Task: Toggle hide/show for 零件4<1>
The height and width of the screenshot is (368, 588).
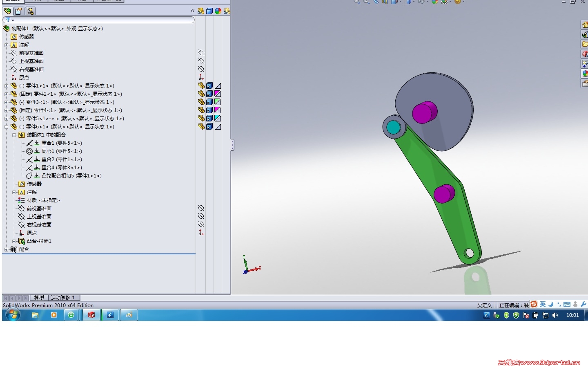Action: 201,110
